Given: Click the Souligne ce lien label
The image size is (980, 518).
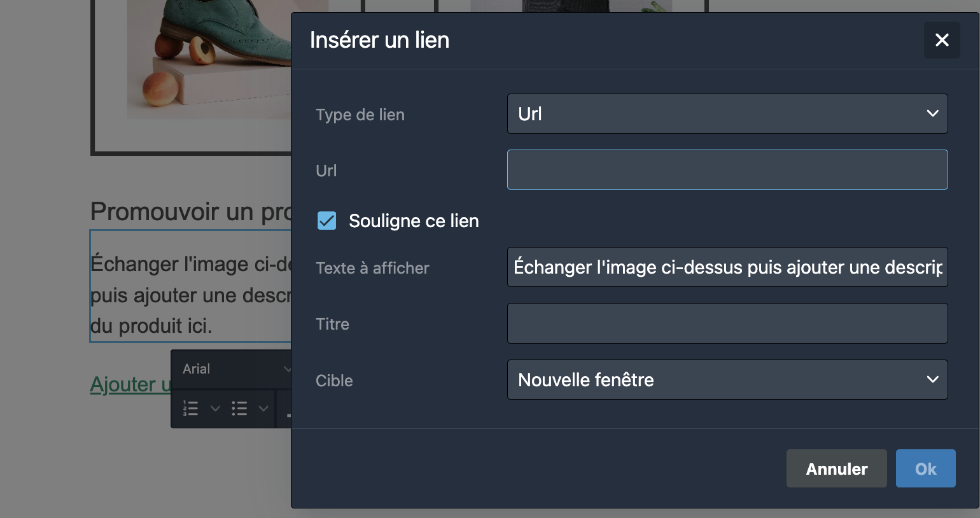Looking at the screenshot, I should tap(414, 221).
